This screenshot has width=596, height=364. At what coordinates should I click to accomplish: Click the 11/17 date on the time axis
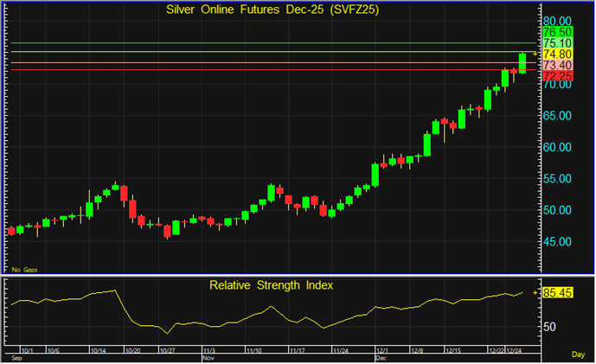tap(296, 350)
